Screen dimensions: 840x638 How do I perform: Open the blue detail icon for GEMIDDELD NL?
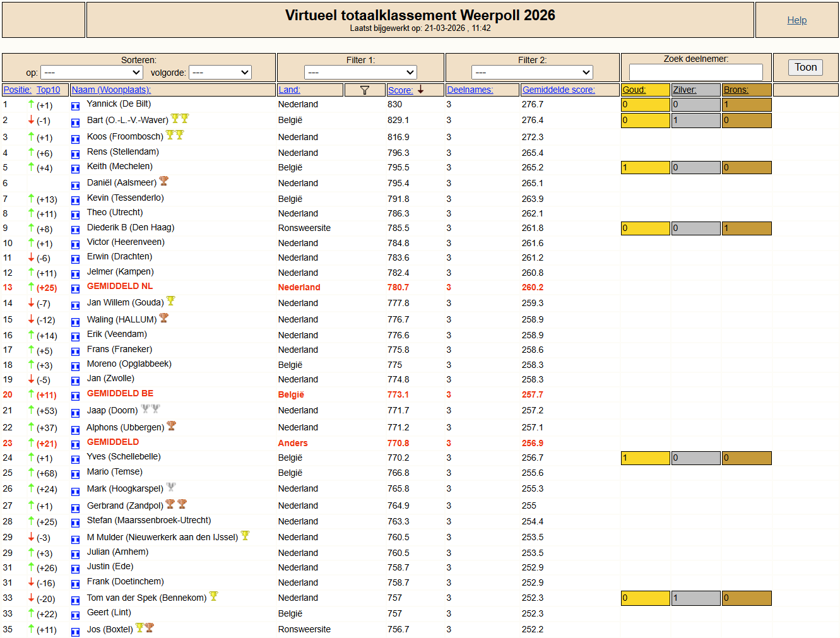click(x=75, y=288)
